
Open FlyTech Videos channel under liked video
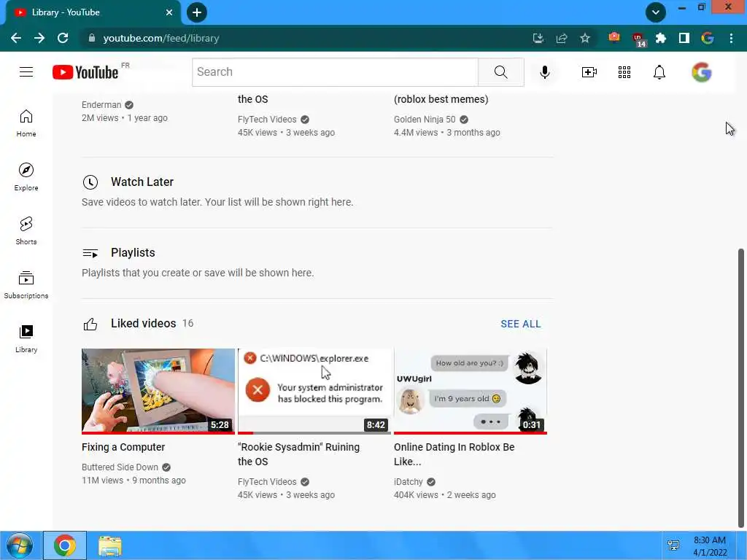coord(267,482)
